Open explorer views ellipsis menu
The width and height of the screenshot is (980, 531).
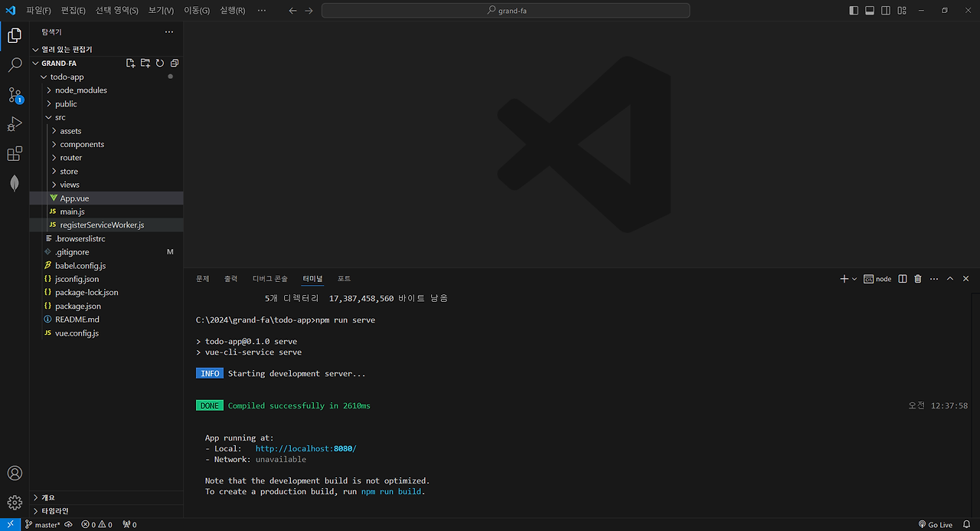pos(169,32)
